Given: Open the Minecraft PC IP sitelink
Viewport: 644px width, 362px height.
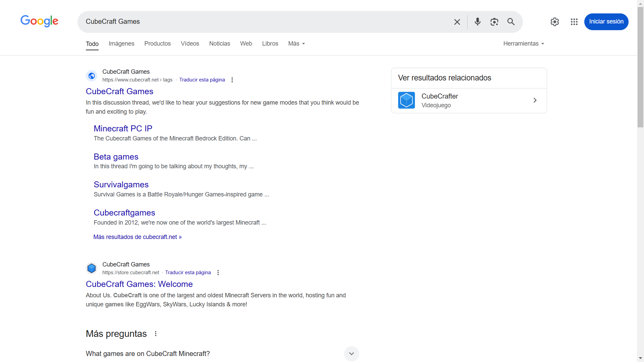Looking at the screenshot, I should pyautogui.click(x=123, y=128).
